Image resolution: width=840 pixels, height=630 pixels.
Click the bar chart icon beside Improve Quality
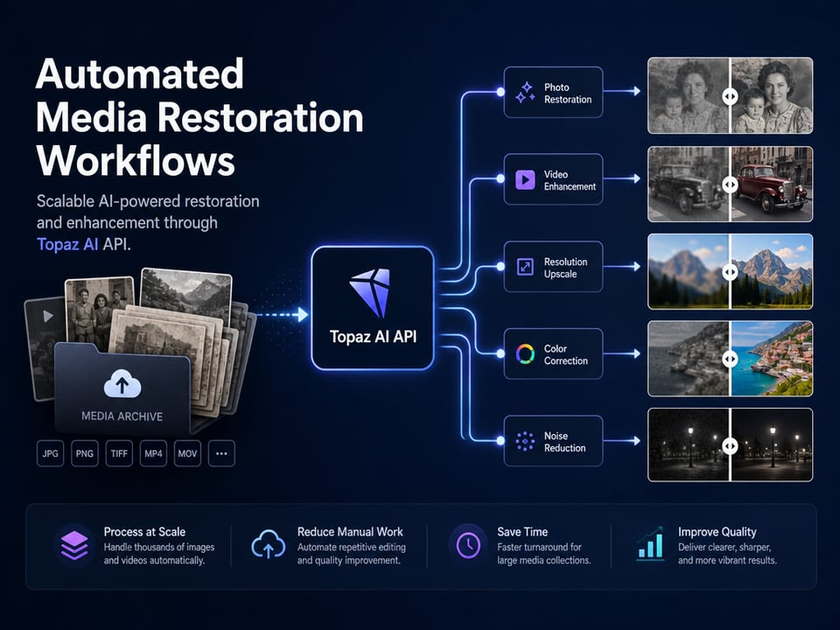point(650,543)
